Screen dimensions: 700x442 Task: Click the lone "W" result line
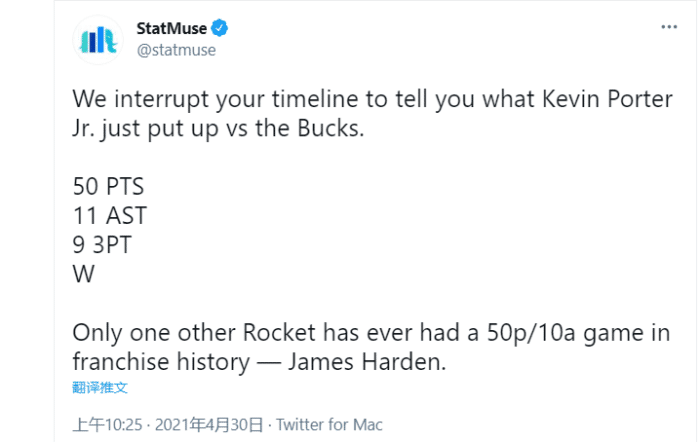tap(83, 273)
